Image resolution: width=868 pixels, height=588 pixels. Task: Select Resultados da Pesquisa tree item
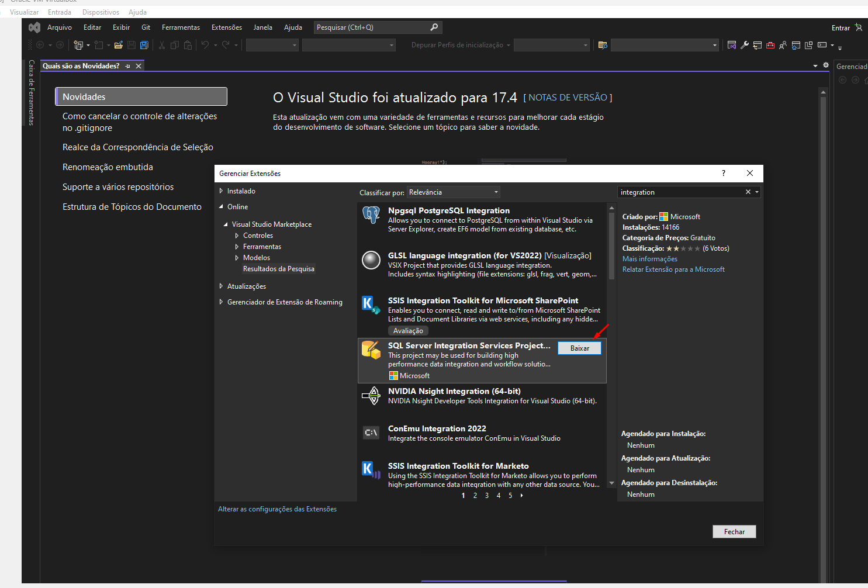click(x=279, y=269)
